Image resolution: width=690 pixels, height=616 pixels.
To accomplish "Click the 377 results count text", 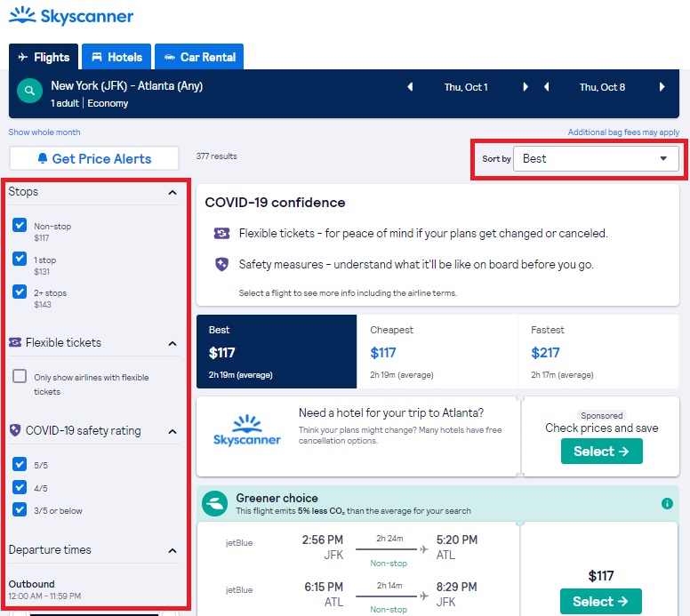I will (216, 156).
